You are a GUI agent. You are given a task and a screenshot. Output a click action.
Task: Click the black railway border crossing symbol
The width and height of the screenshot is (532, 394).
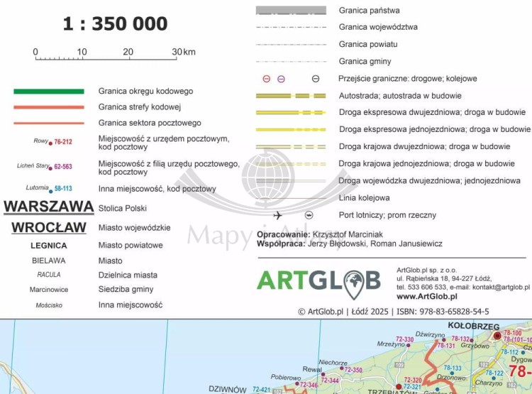(x=316, y=79)
